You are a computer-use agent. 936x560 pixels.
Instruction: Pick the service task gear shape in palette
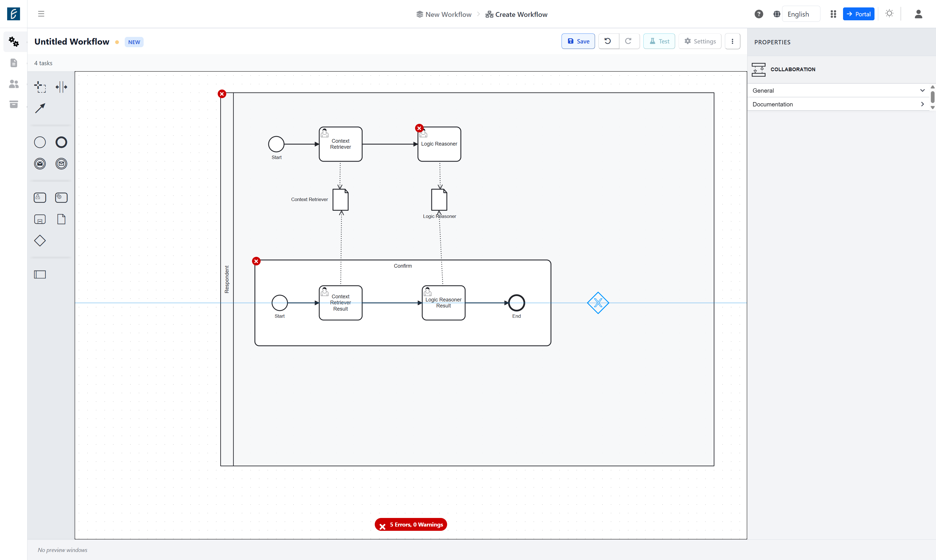pyautogui.click(x=61, y=198)
